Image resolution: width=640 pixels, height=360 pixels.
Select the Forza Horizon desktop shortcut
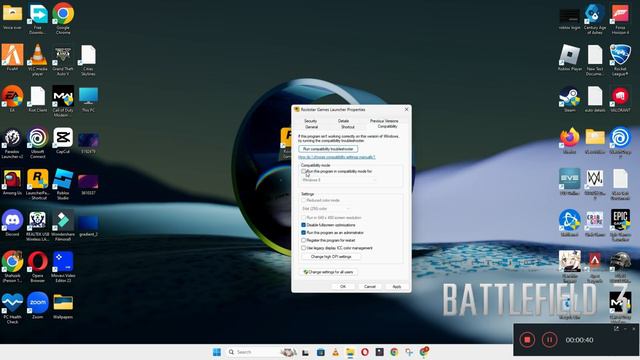tap(620, 18)
